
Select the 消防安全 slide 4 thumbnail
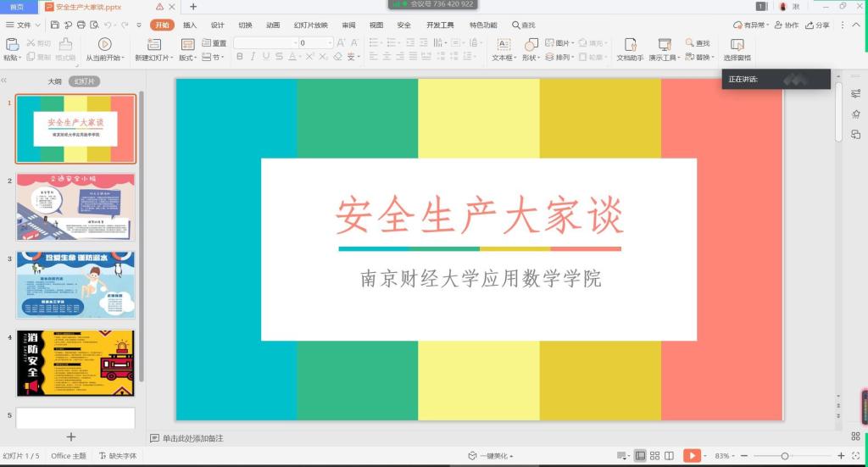point(75,363)
